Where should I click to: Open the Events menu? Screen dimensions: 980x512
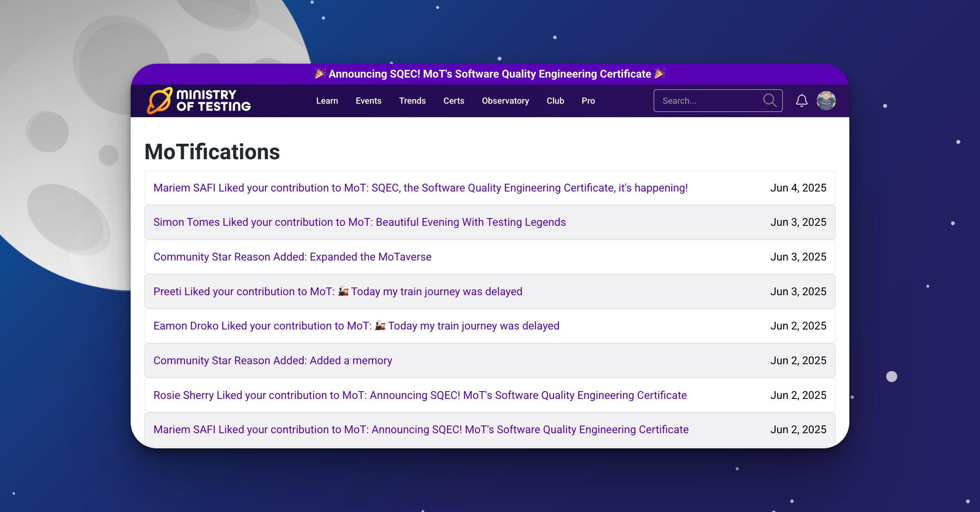pyautogui.click(x=368, y=101)
